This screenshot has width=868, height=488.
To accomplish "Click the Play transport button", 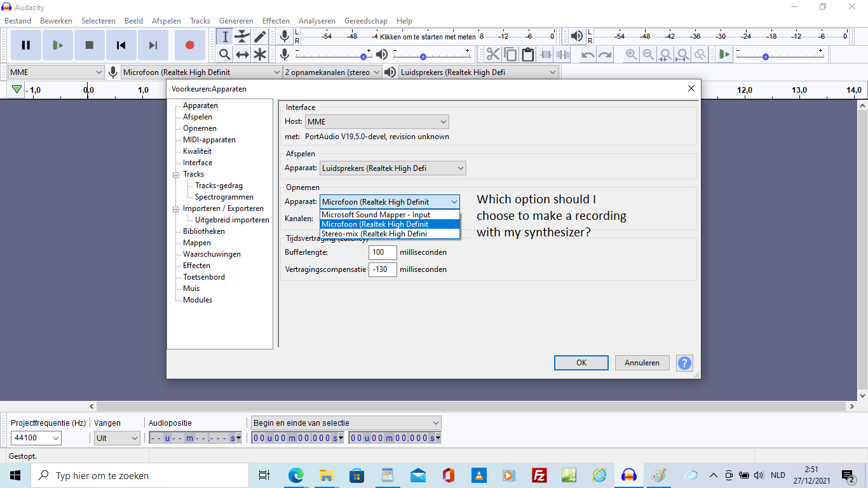I will click(x=58, y=45).
